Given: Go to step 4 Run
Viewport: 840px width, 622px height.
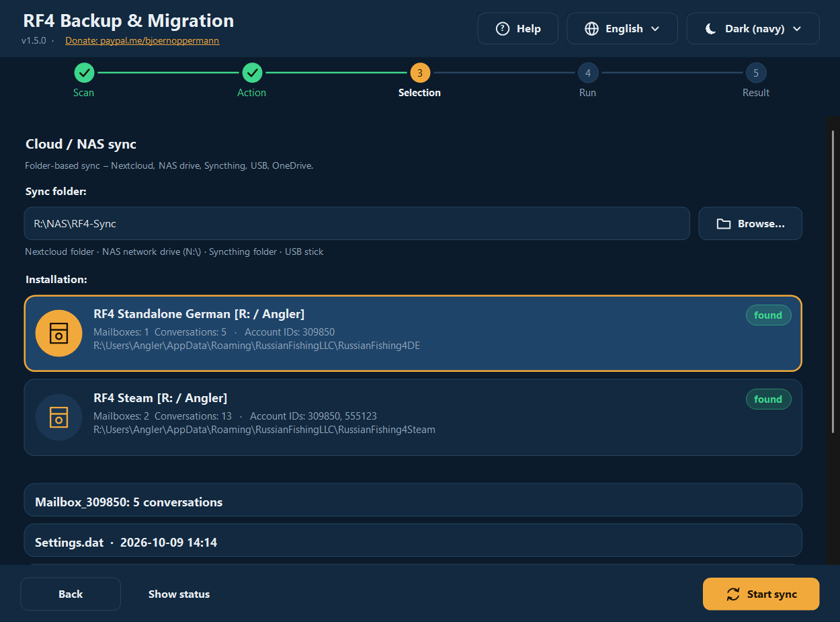Looking at the screenshot, I should pyautogui.click(x=588, y=73).
